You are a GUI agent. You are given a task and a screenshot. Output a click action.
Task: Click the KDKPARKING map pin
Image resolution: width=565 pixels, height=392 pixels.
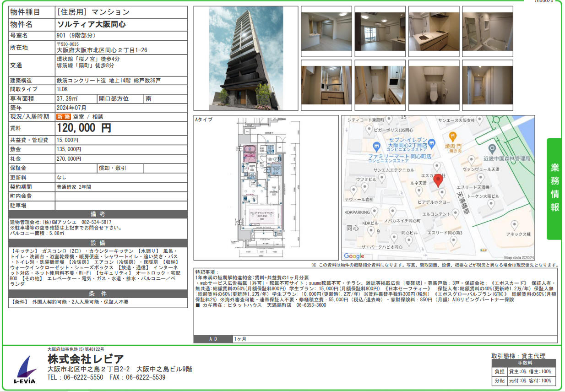[375, 212]
